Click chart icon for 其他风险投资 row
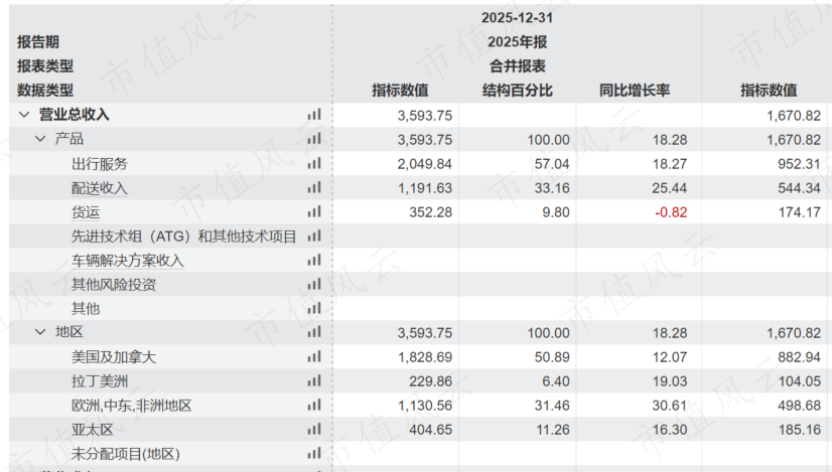 tap(315, 284)
